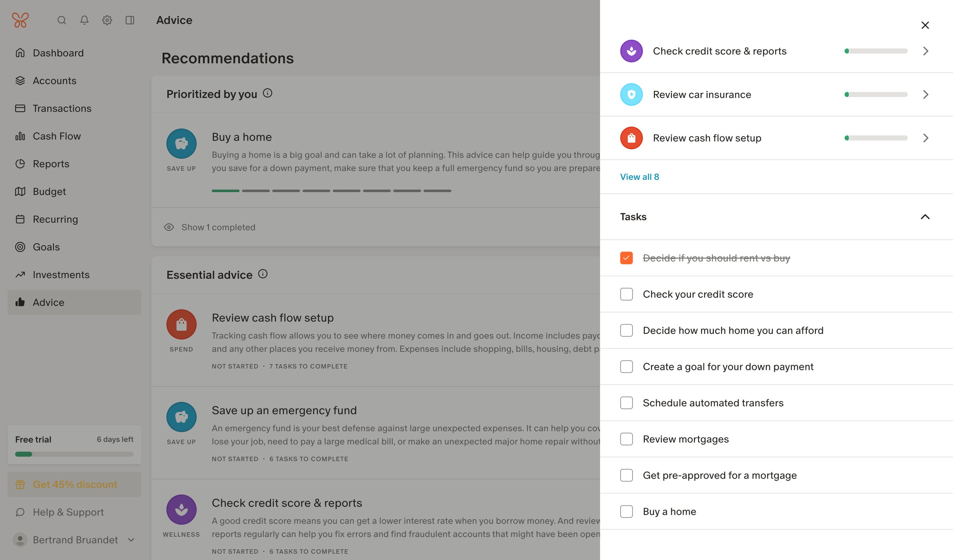Click the search magnifier icon

coord(62,20)
